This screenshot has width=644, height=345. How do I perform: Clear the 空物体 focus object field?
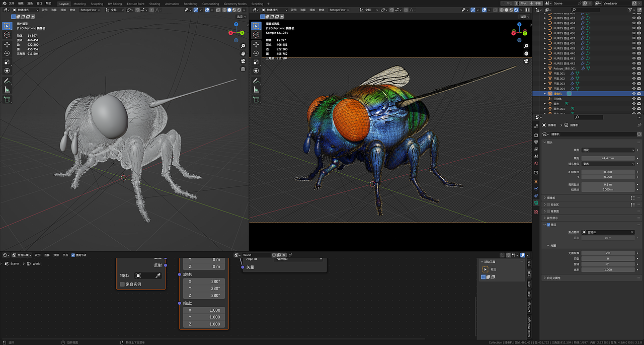pos(632,232)
